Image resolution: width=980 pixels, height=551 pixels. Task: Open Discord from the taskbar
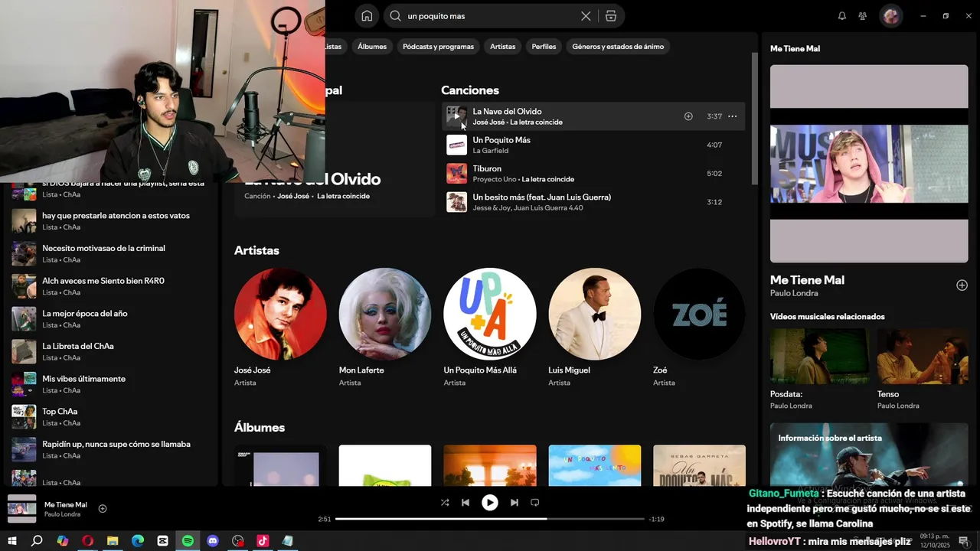tap(213, 541)
